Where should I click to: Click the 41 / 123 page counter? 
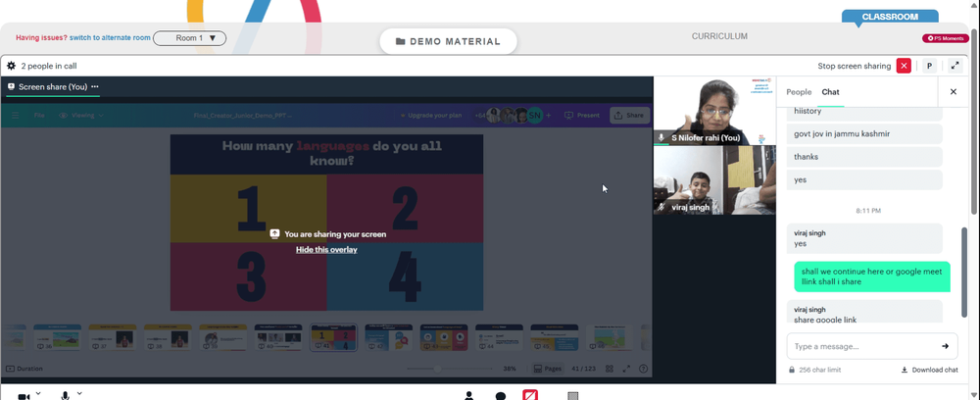[583, 369]
